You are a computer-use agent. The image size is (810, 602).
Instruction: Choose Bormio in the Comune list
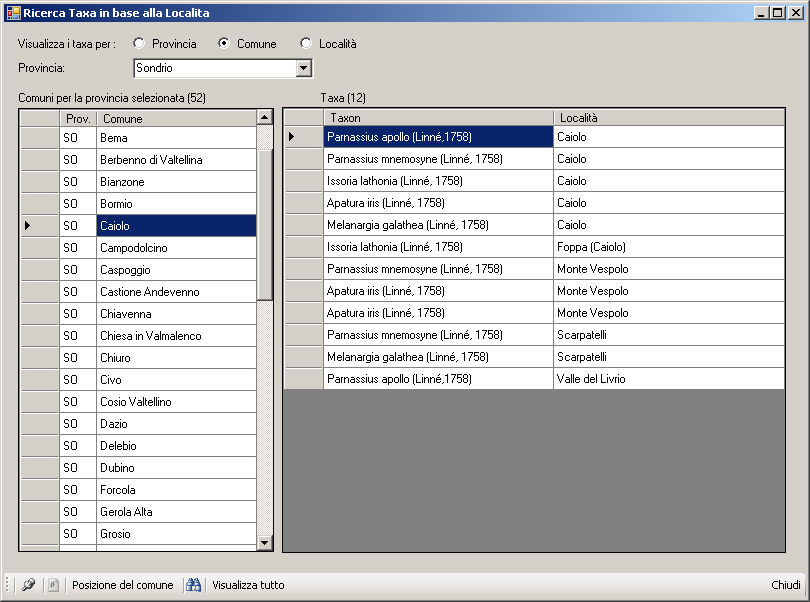[176, 204]
